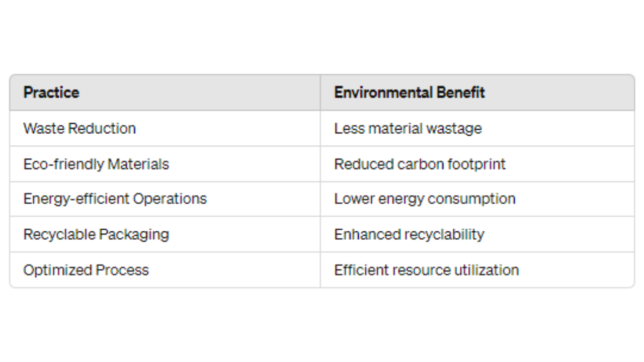
Task: Click the word Operations in third row
Action: (x=170, y=199)
